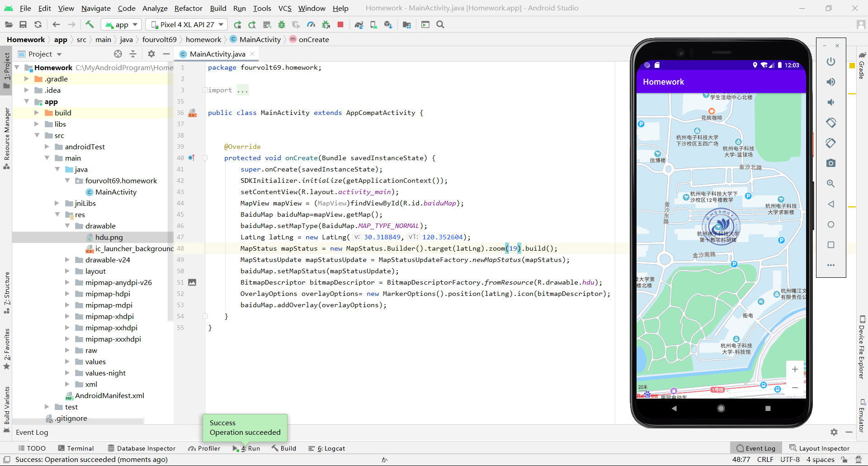Screen dimensions: 868x466
Task: Select hdu.png in the project tree
Action: tap(109, 237)
